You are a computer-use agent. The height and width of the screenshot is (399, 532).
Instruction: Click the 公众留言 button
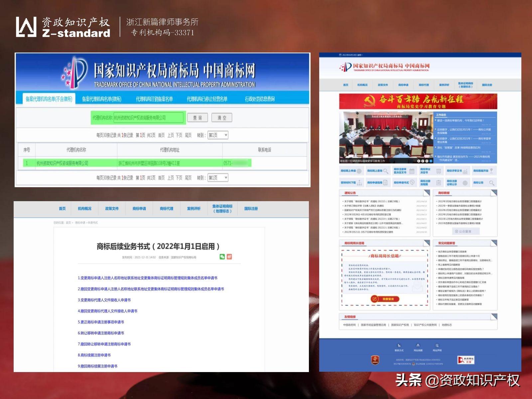tap(465, 231)
